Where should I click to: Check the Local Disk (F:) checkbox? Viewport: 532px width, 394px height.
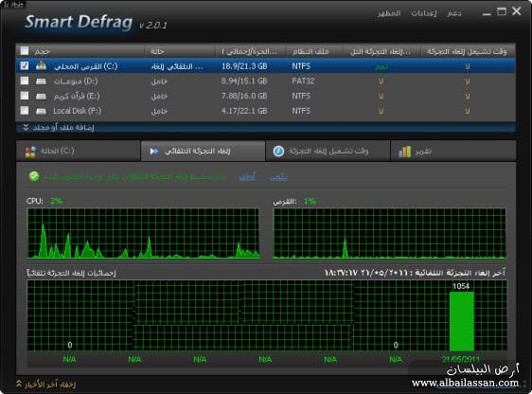tap(25, 110)
